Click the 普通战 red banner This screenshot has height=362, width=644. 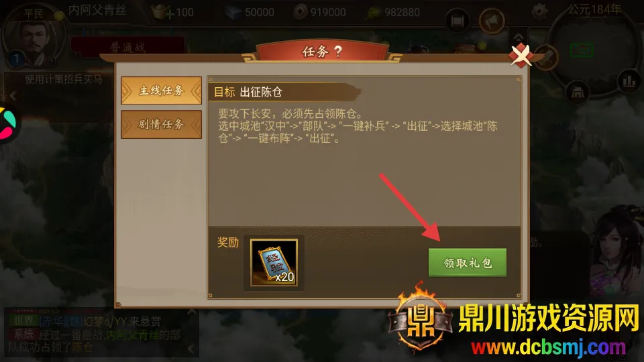[127, 46]
